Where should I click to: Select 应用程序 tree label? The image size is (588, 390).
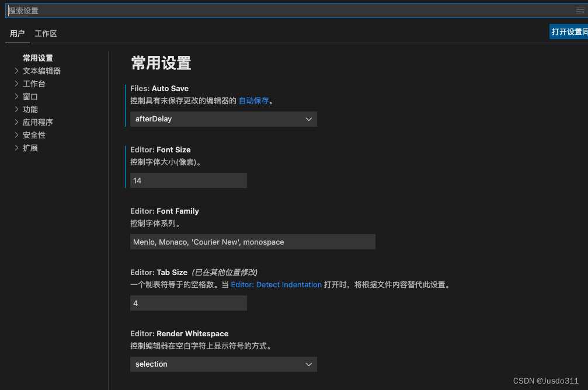pyautogui.click(x=38, y=122)
